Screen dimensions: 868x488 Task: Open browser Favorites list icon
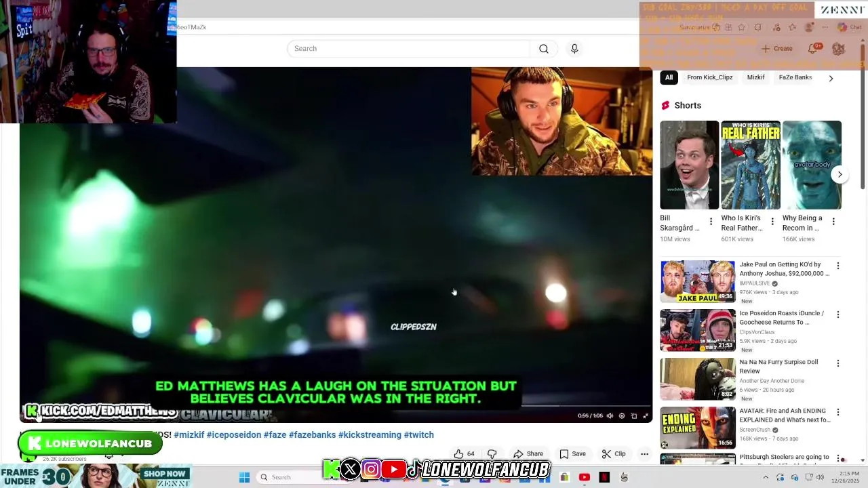(792, 27)
